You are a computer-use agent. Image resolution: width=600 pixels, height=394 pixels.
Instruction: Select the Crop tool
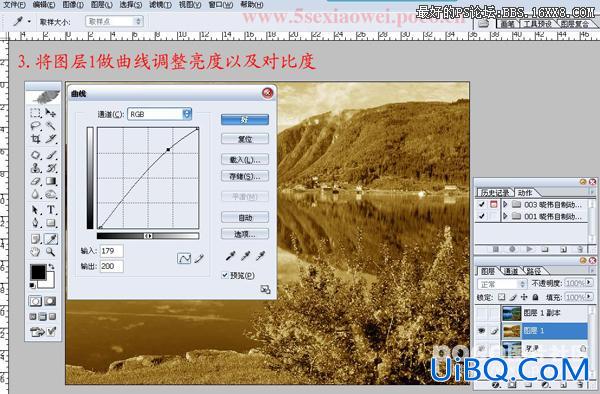pos(35,139)
